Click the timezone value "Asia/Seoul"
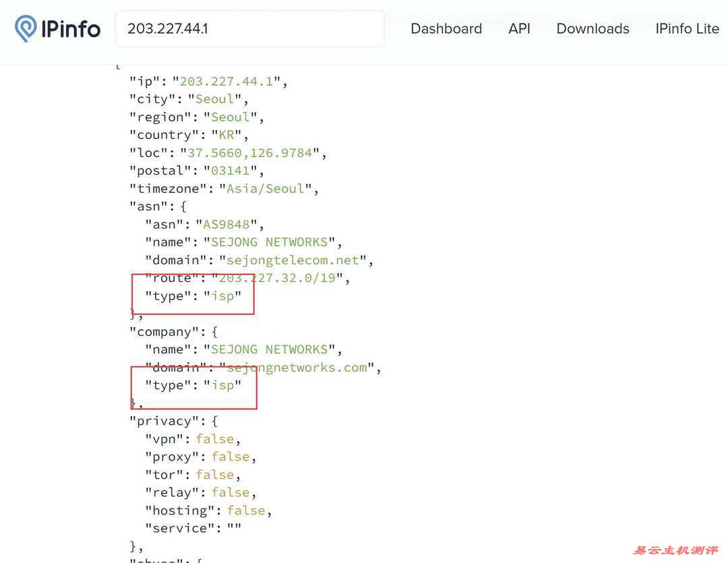This screenshot has width=728, height=563. tap(265, 189)
